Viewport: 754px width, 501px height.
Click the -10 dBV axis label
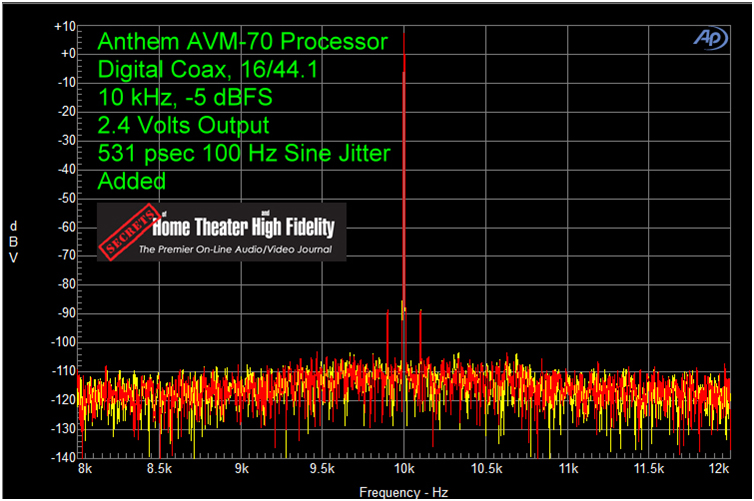[67, 82]
